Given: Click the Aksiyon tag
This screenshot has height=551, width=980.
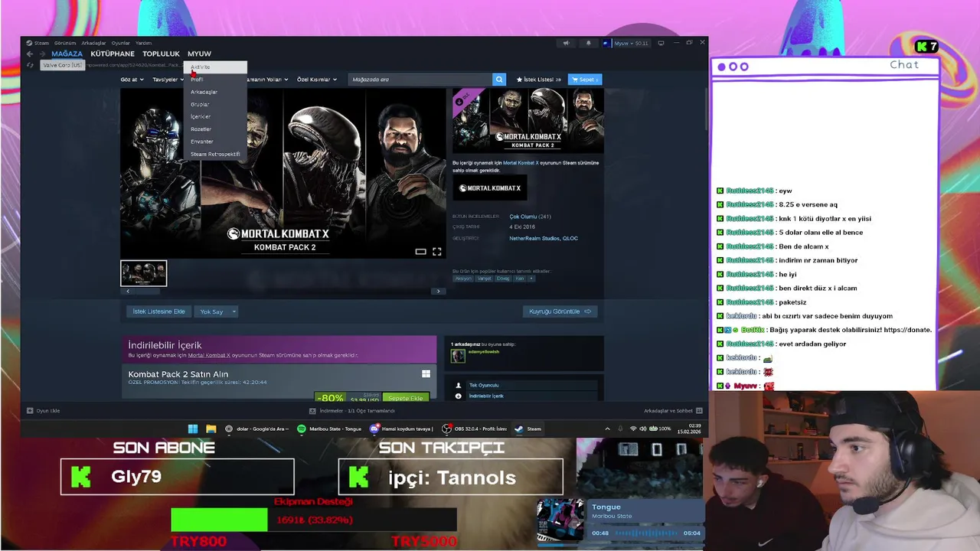Looking at the screenshot, I should click(x=463, y=279).
